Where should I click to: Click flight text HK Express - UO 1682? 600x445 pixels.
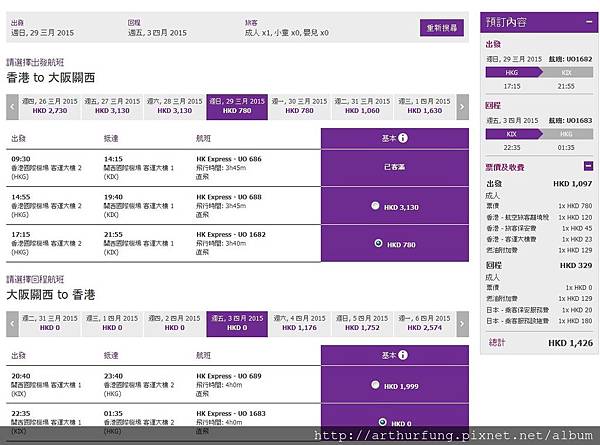coord(231,234)
